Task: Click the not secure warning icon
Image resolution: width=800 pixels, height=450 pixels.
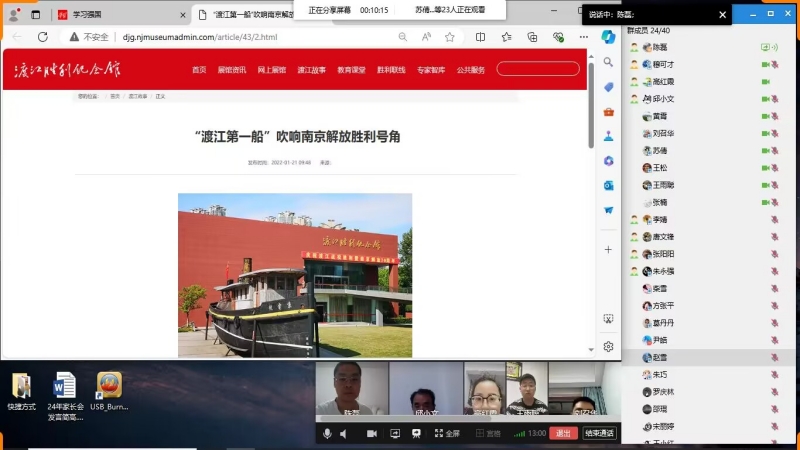Action: point(74,37)
